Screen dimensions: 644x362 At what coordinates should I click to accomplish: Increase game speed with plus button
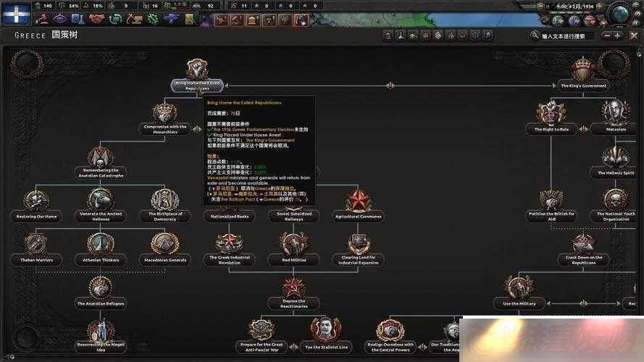pos(600,7)
